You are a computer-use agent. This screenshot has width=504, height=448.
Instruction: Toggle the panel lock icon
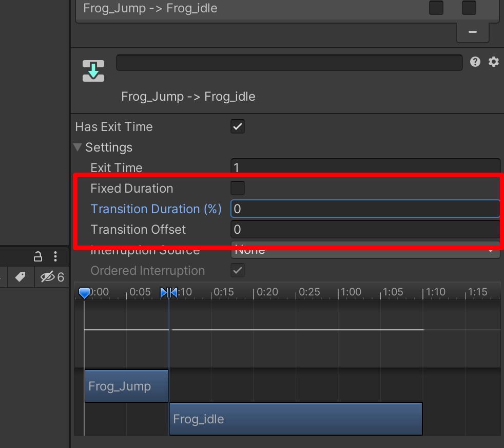pos(38,256)
